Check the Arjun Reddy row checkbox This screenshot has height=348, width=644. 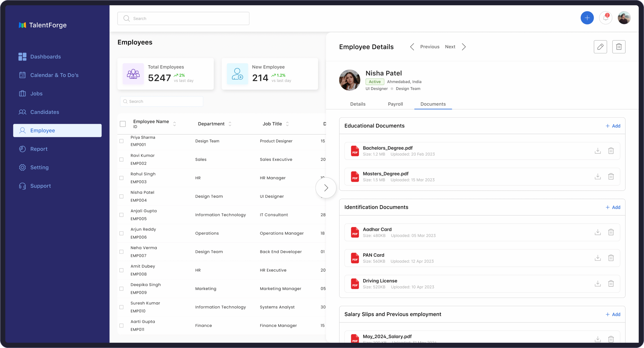(122, 233)
